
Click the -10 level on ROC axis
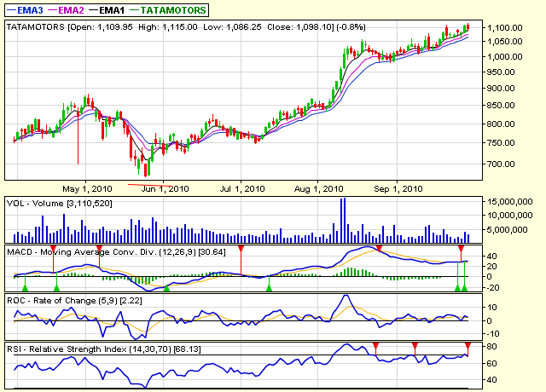493,334
